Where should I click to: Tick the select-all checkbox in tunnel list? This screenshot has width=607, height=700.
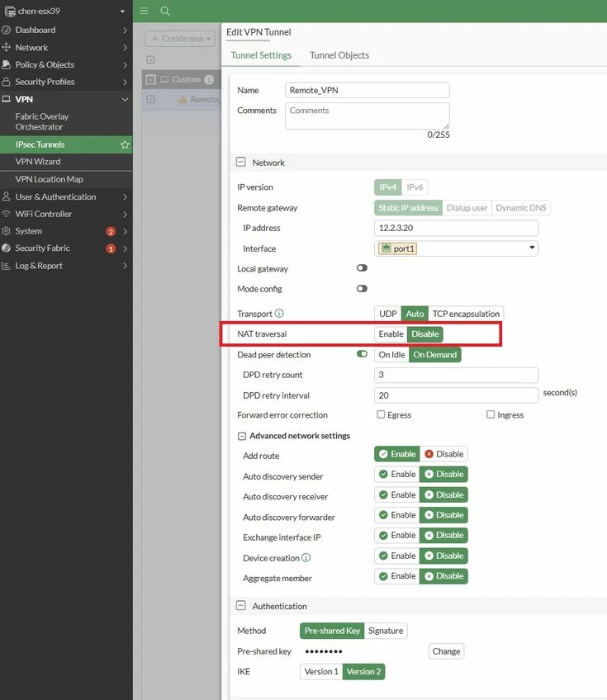click(151, 59)
